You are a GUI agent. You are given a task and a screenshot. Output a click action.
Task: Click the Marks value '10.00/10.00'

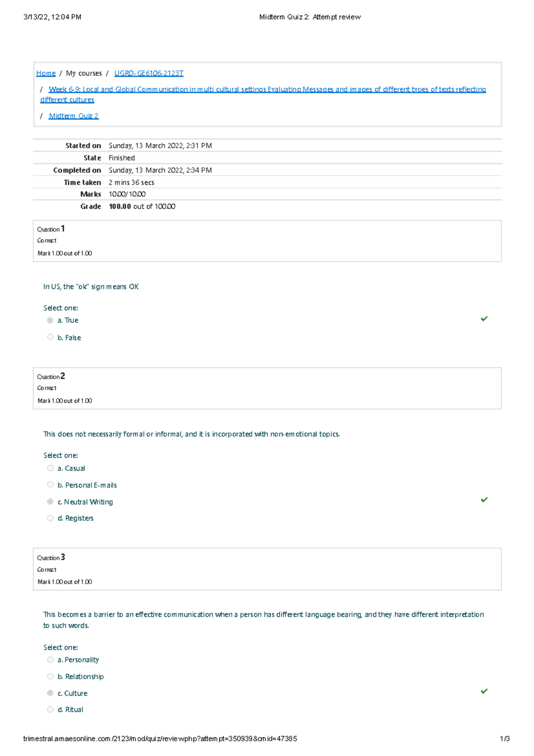coord(127,194)
